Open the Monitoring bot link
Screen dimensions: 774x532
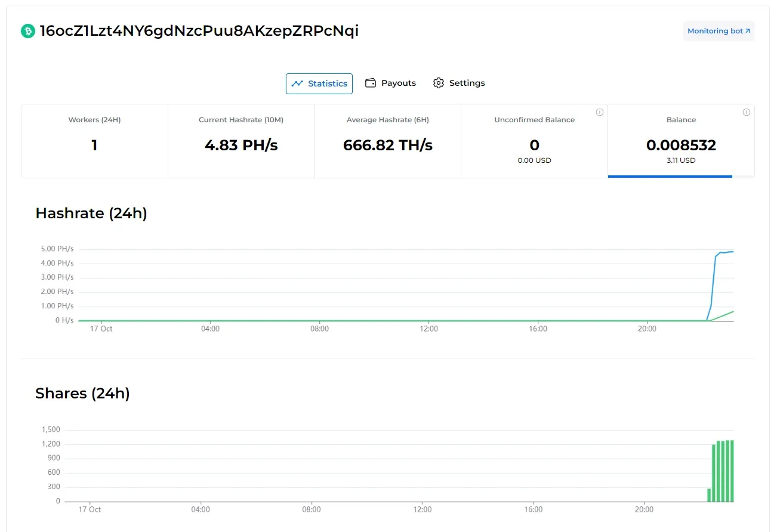(715, 31)
